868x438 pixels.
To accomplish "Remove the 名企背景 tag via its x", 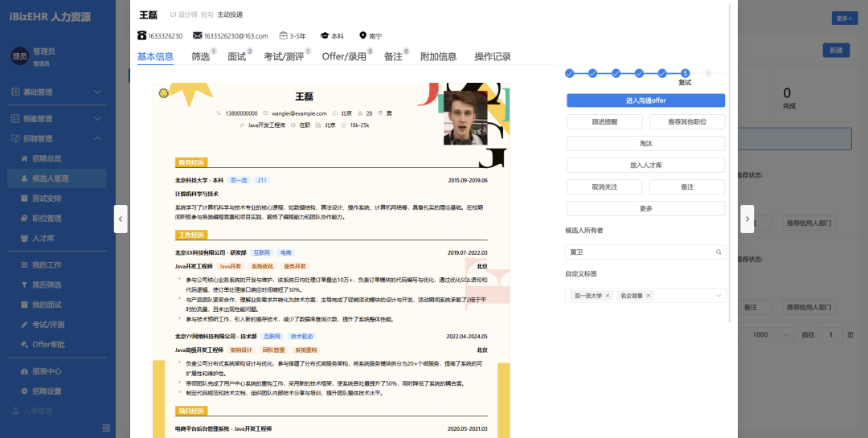I will click(x=649, y=296).
